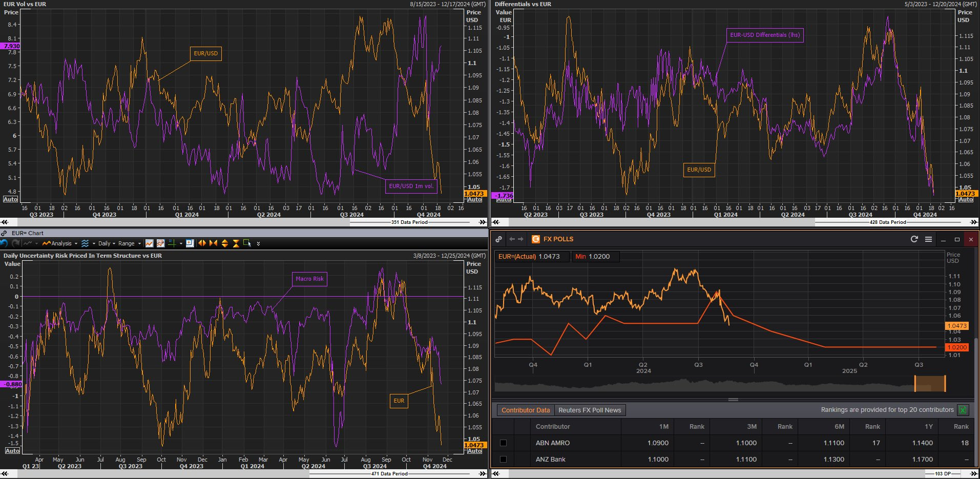
Task: Click the orange FX POLLS app icon
Action: (x=536, y=239)
